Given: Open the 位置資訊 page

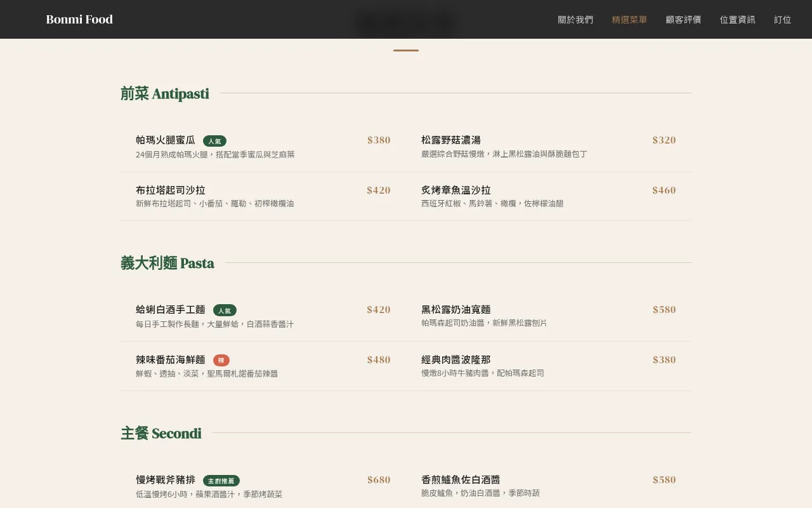Looking at the screenshot, I should pos(737,20).
